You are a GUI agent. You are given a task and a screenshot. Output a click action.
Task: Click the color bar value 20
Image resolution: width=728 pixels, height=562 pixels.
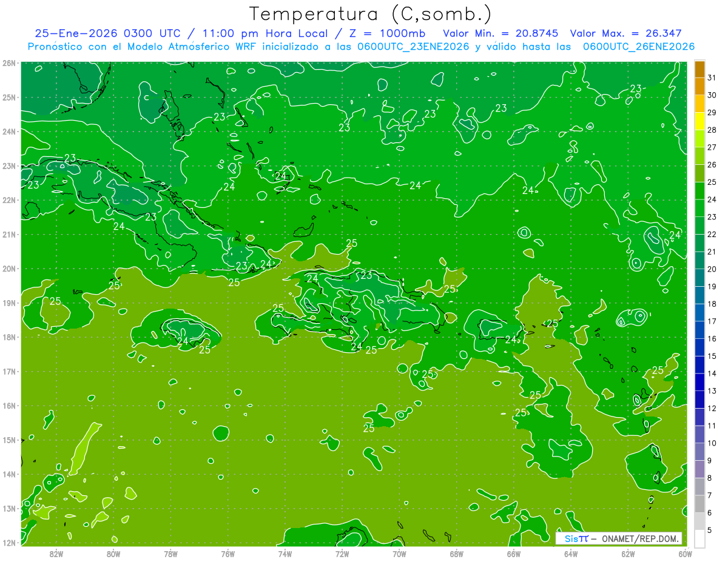pos(712,269)
